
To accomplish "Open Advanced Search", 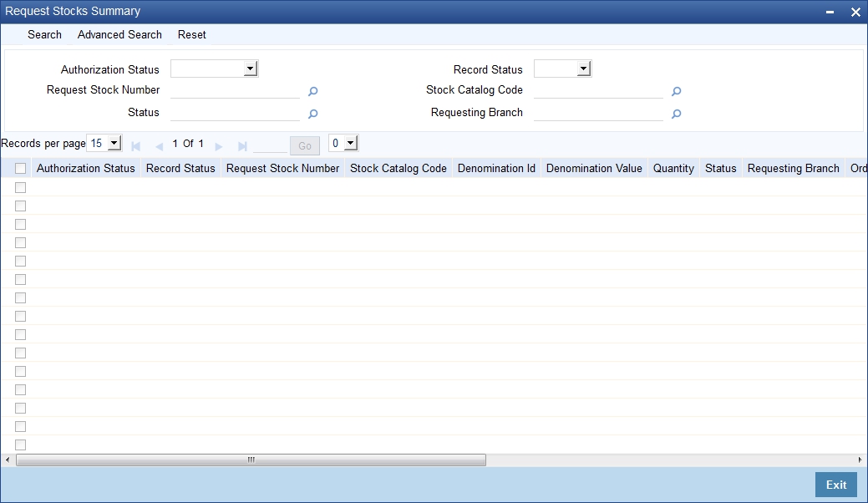I will 119,34.
